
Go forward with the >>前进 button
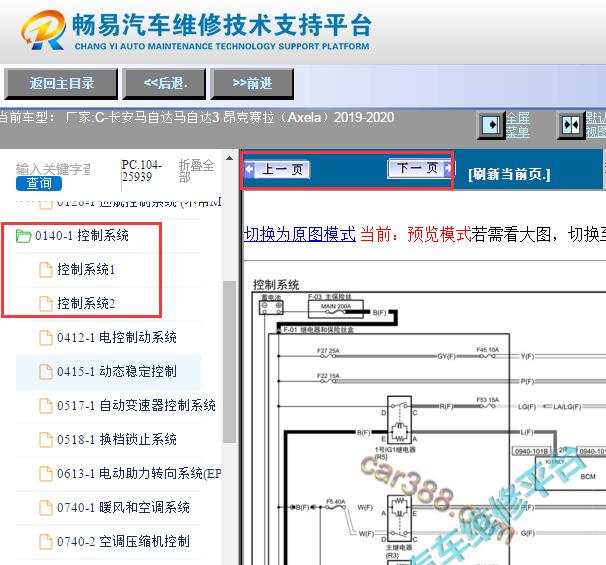(252, 83)
